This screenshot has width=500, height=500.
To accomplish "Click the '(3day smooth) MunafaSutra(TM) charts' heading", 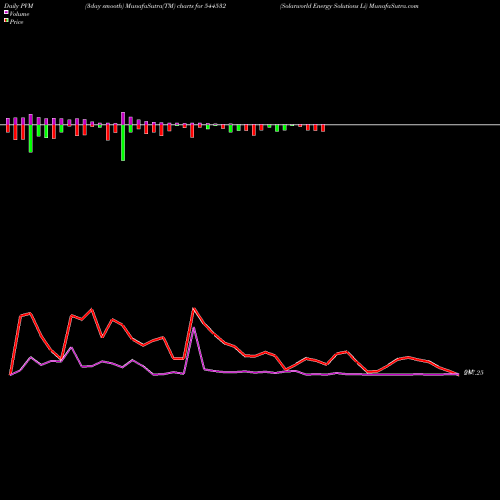I will [156, 6].
